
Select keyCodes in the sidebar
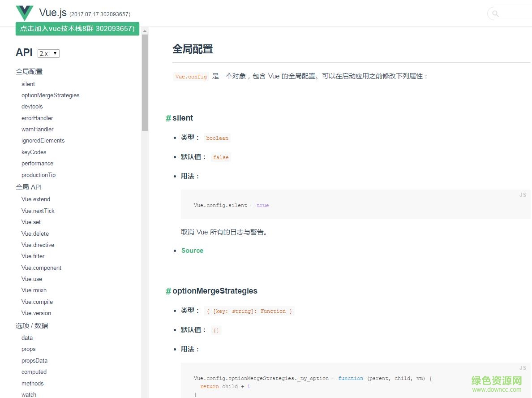34,152
